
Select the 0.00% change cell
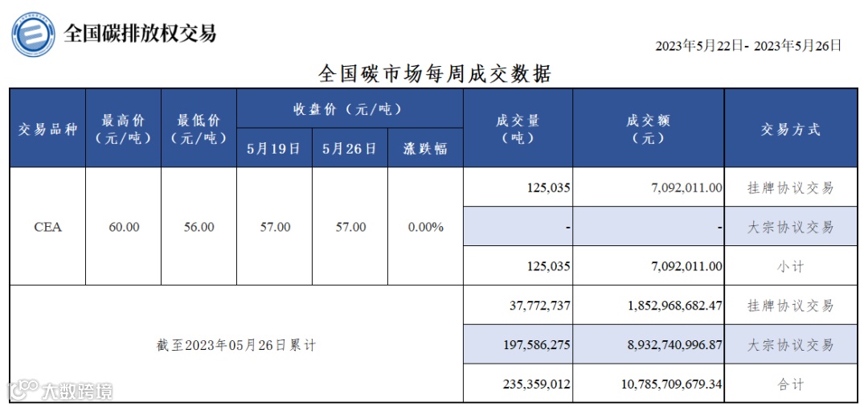coord(425,227)
